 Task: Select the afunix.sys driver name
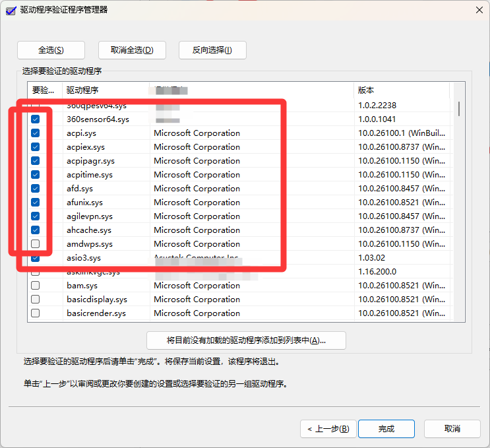pos(84,203)
